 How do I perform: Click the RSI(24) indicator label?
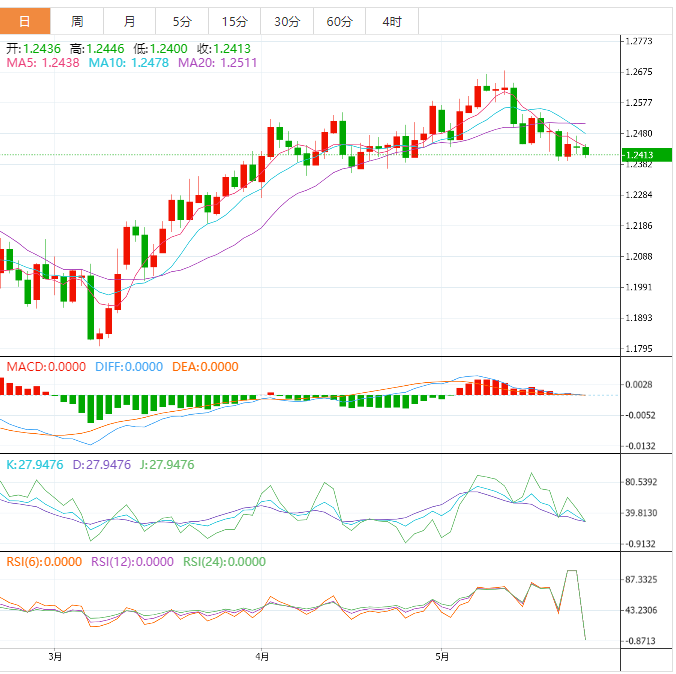click(x=225, y=562)
